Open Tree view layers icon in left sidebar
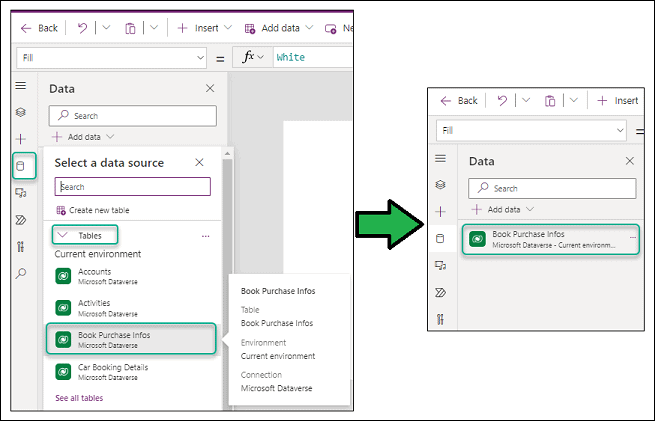Viewport: 655px width, 421px height. (20, 112)
